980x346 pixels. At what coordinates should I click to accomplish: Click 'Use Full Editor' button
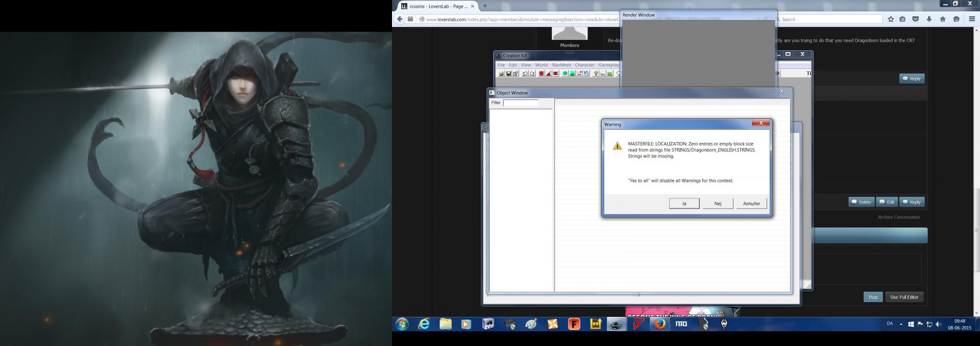tap(904, 297)
